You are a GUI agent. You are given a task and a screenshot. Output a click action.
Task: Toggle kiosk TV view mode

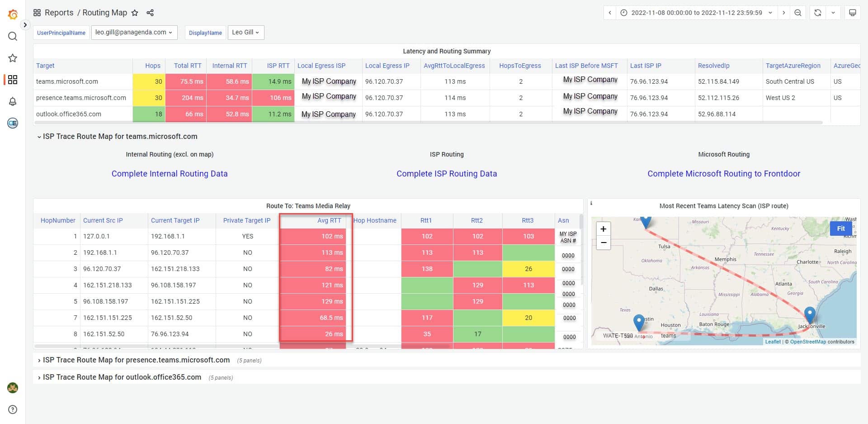[x=852, y=13]
